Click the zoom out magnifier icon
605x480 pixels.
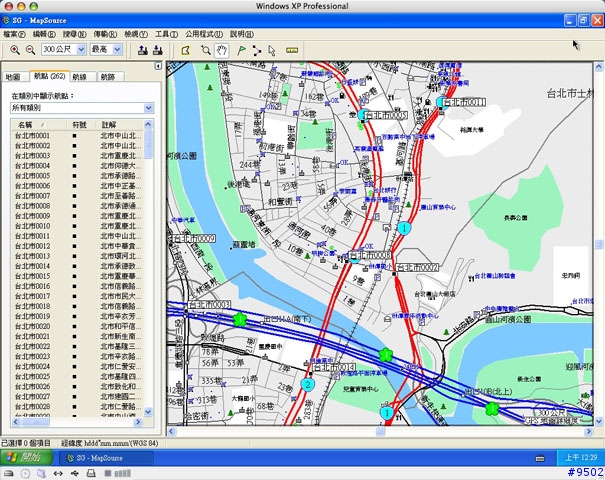(x=30, y=50)
